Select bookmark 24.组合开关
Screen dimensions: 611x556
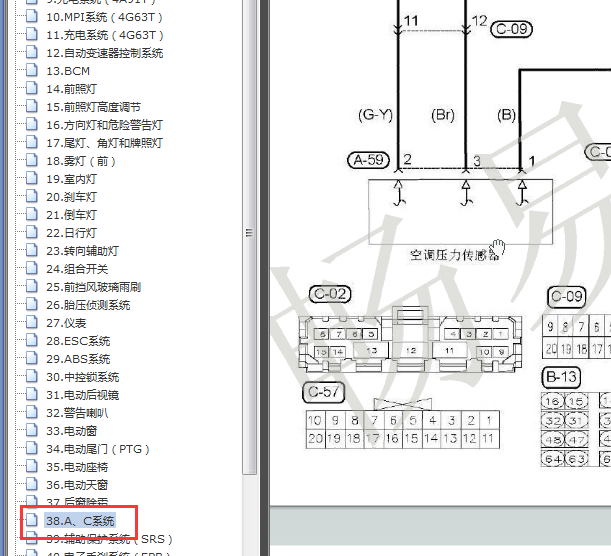[x=77, y=269]
